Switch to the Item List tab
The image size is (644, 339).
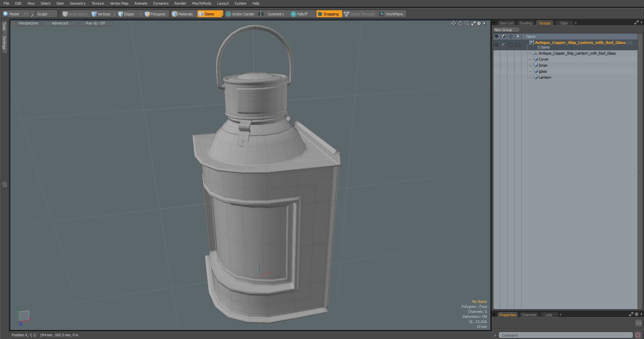coord(506,23)
